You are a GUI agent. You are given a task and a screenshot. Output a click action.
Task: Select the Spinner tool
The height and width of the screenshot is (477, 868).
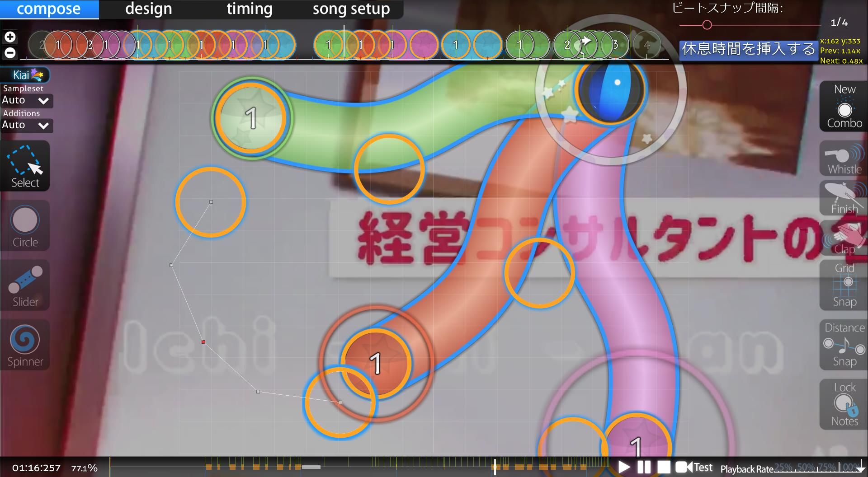point(25,345)
